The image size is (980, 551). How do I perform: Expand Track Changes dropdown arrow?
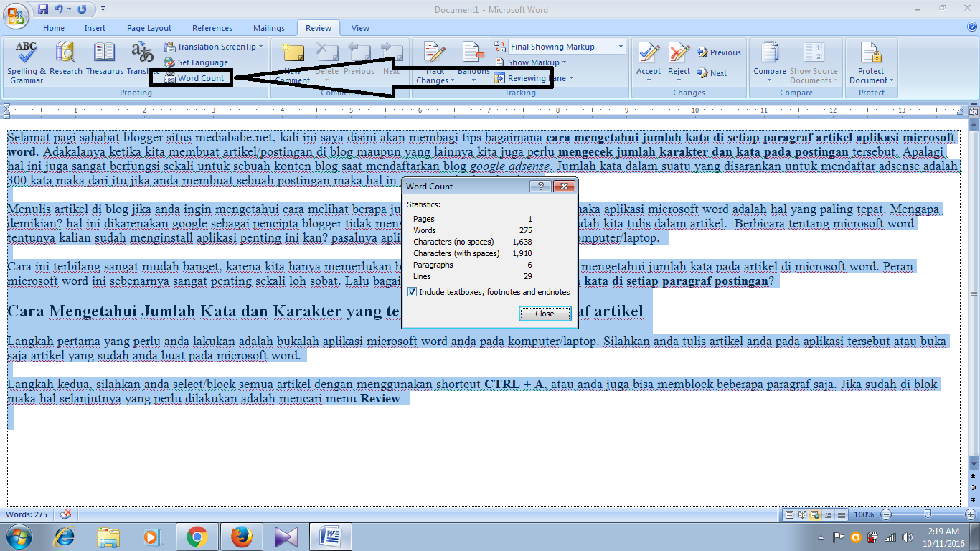pyautogui.click(x=453, y=81)
